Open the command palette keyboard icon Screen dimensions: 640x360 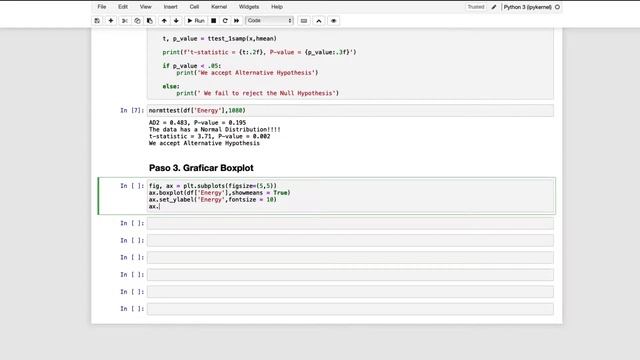pos(304,21)
